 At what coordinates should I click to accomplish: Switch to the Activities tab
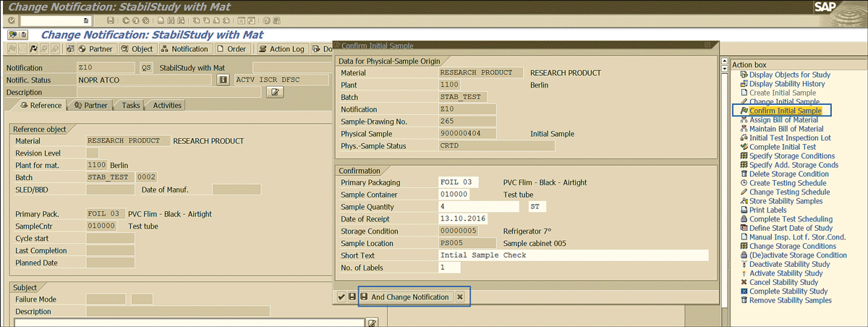pos(167,105)
